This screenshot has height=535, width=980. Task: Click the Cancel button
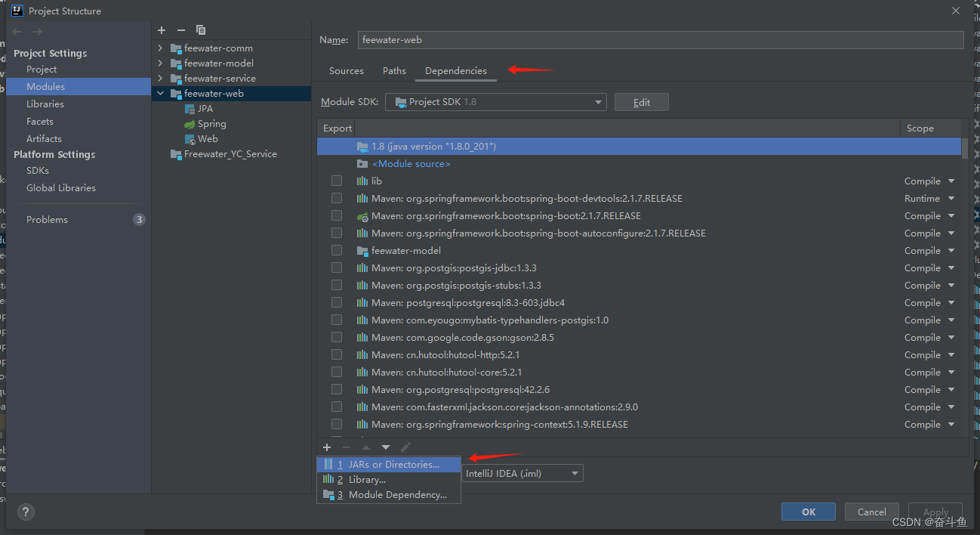872,512
